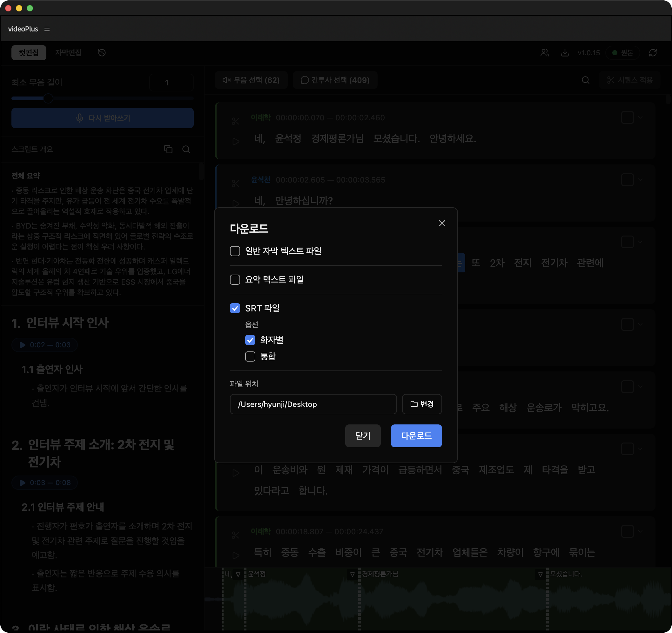Select checkbox of 주요 해상 운송로가 segment

628,387
